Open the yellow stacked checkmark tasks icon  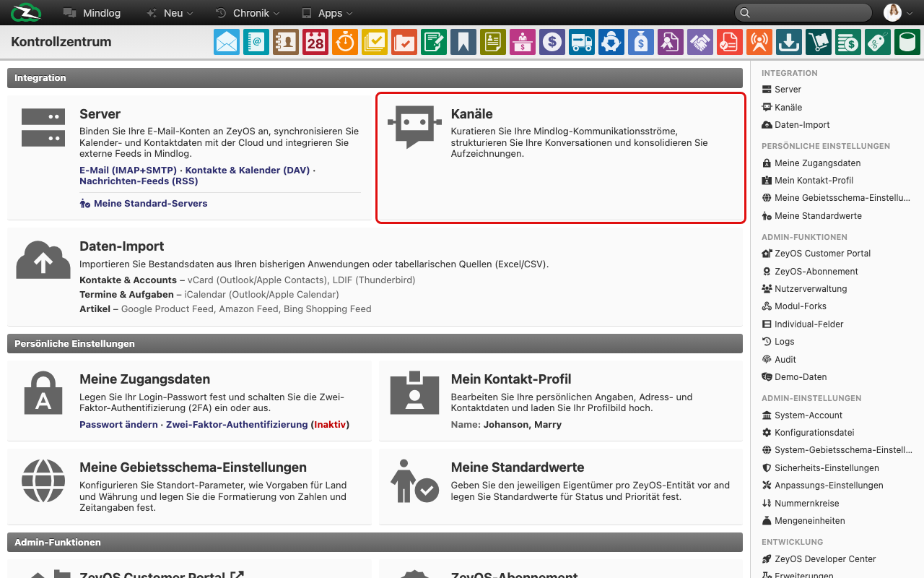(x=375, y=42)
